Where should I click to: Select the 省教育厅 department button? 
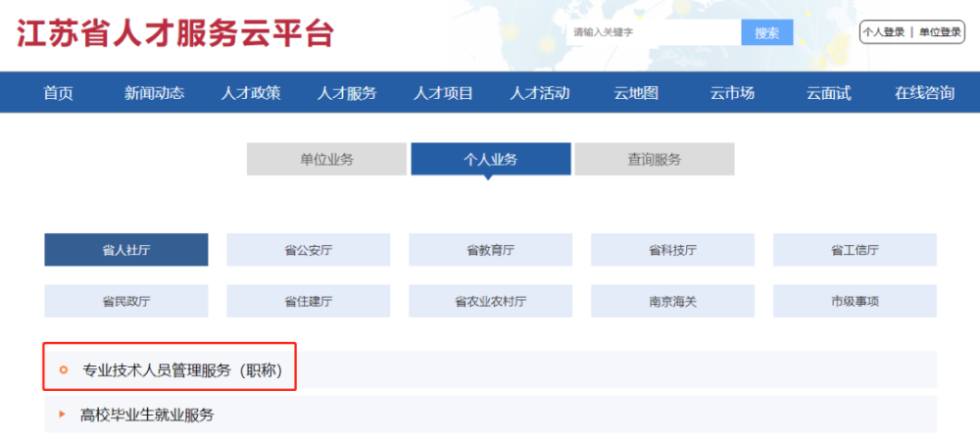(x=491, y=250)
